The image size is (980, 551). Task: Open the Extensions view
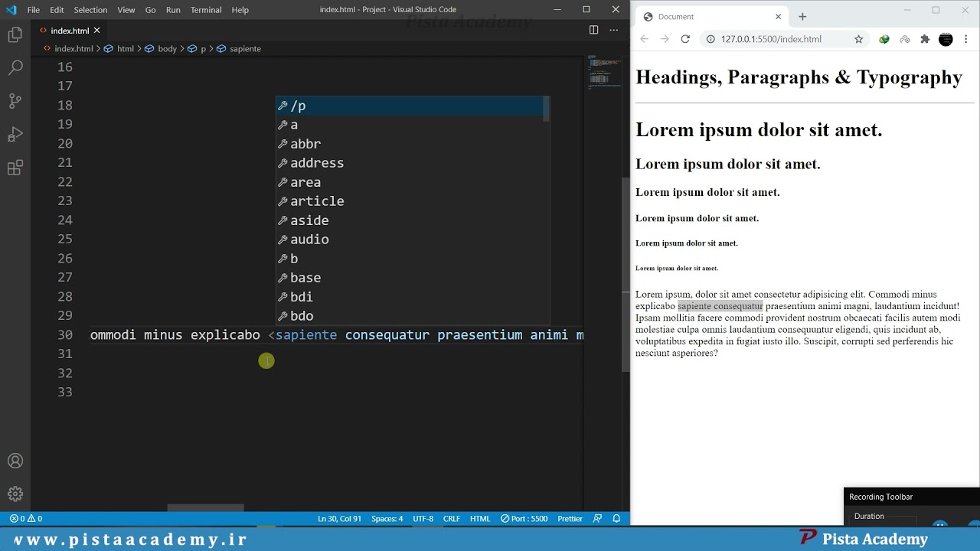pos(15,168)
